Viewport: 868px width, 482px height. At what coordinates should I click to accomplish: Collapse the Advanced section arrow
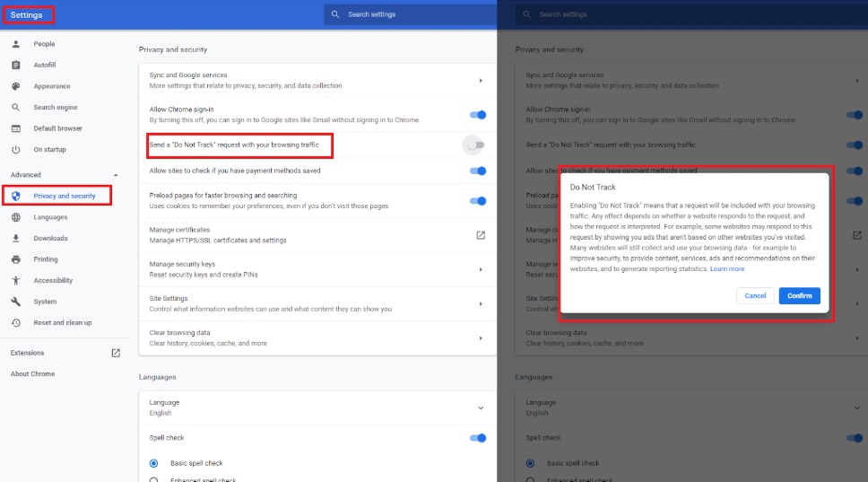[x=116, y=175]
